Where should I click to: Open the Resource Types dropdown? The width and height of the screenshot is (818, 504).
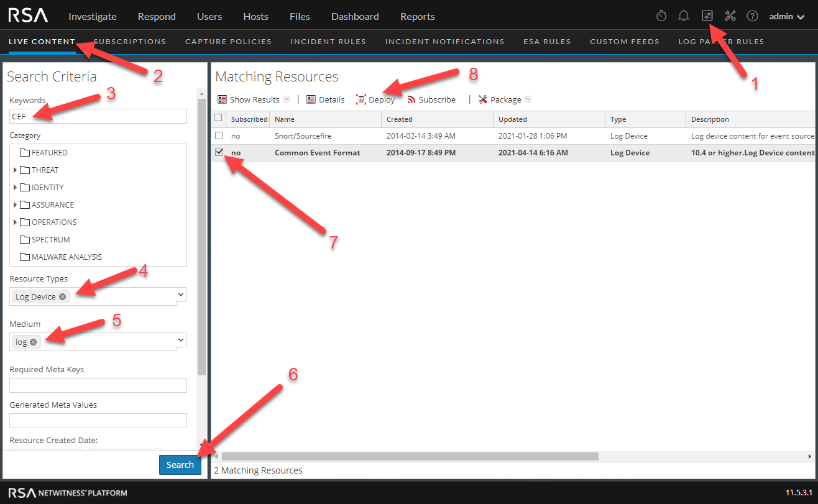coord(181,294)
